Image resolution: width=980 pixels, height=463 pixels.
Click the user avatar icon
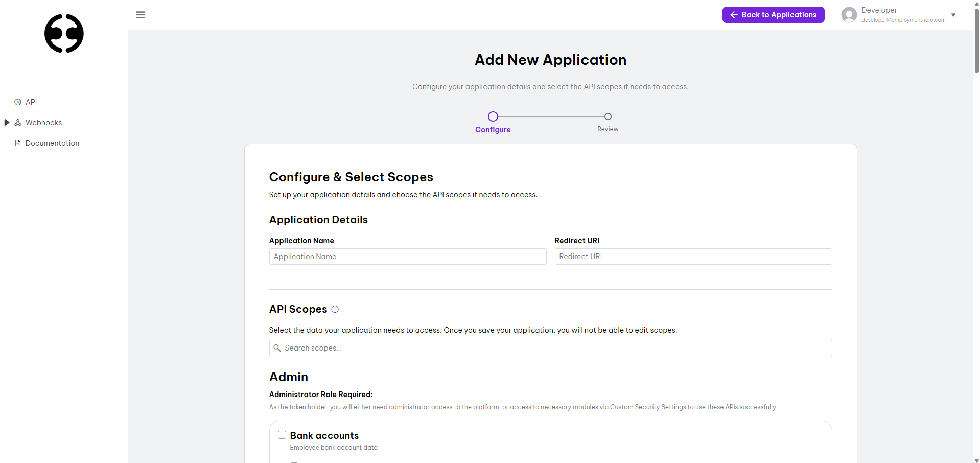pos(849,14)
